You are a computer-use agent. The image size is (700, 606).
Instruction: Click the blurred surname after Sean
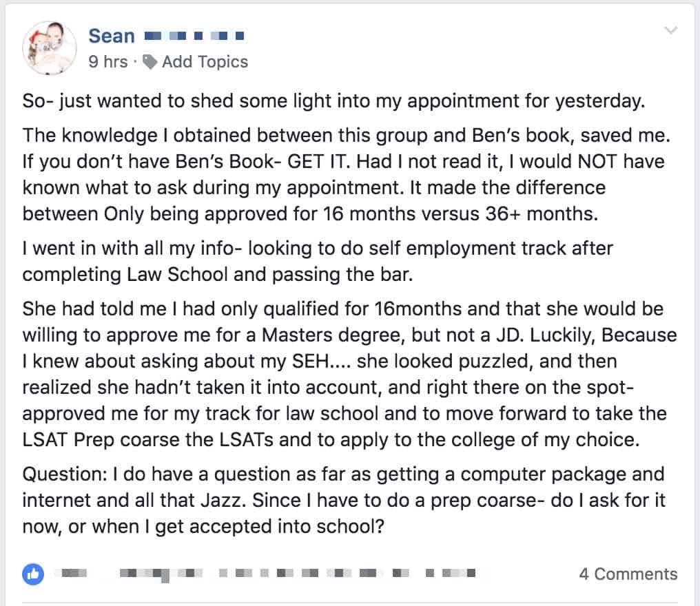tap(194, 36)
